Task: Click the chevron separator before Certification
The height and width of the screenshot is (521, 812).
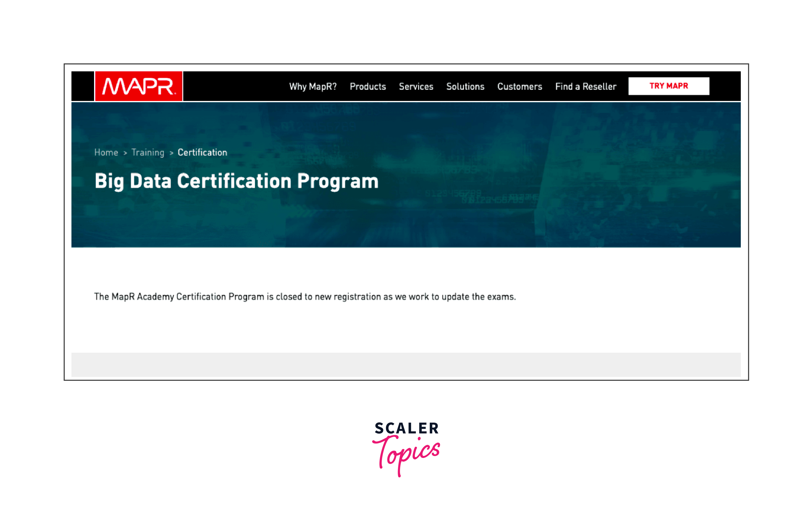Action: click(171, 153)
